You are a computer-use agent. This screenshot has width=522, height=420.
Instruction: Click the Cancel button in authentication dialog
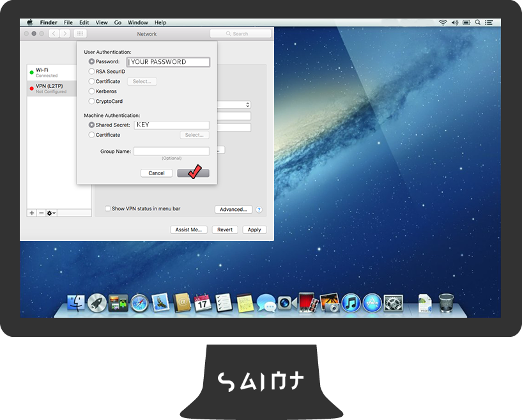tap(157, 173)
